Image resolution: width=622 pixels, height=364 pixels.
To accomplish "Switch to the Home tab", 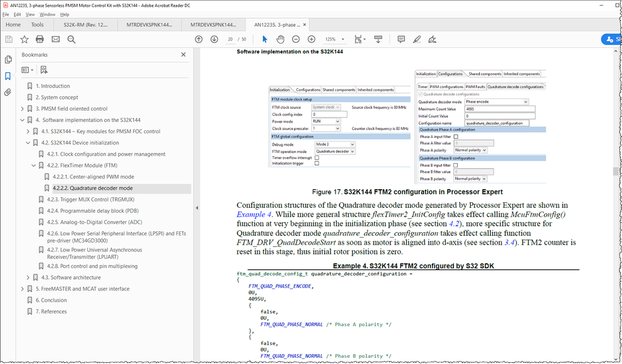I will point(13,25).
